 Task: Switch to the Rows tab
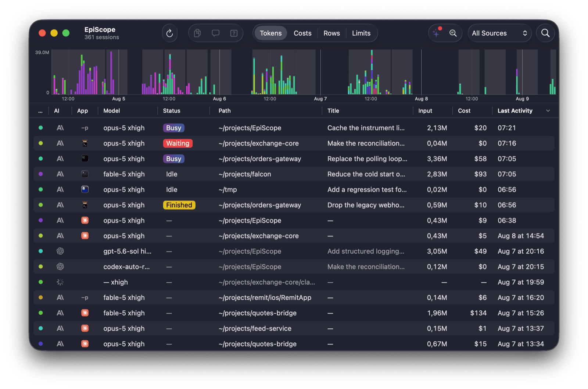(331, 33)
